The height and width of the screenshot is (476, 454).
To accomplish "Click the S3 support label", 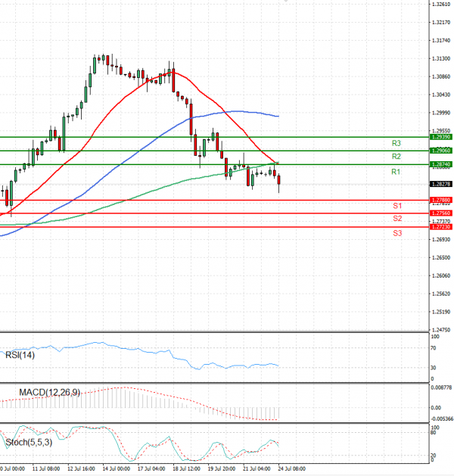I will 397,233.
